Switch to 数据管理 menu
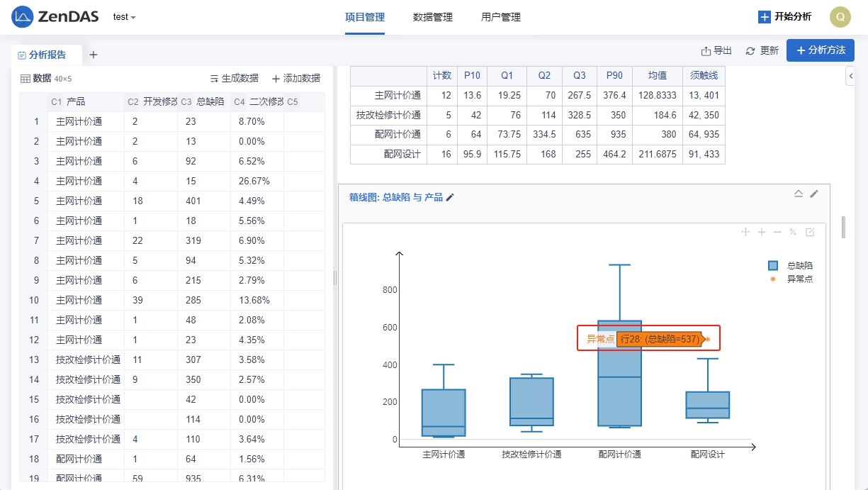Screen dimensions: 868x490 tap(432, 17)
